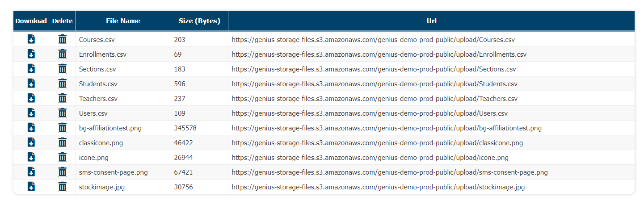The height and width of the screenshot is (205, 644).
Task: Delete the Enrollments.csv file
Action: point(63,54)
